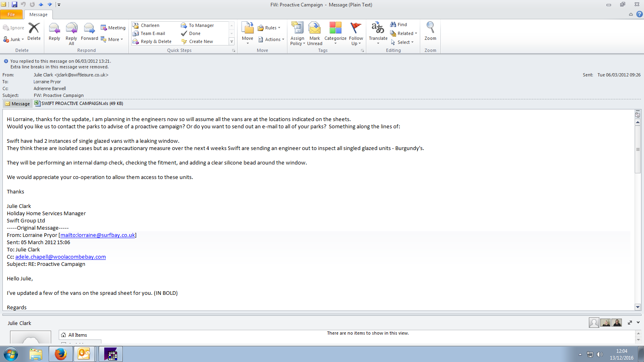Open the File tab
The width and height of the screenshot is (644, 362).
coord(11,14)
